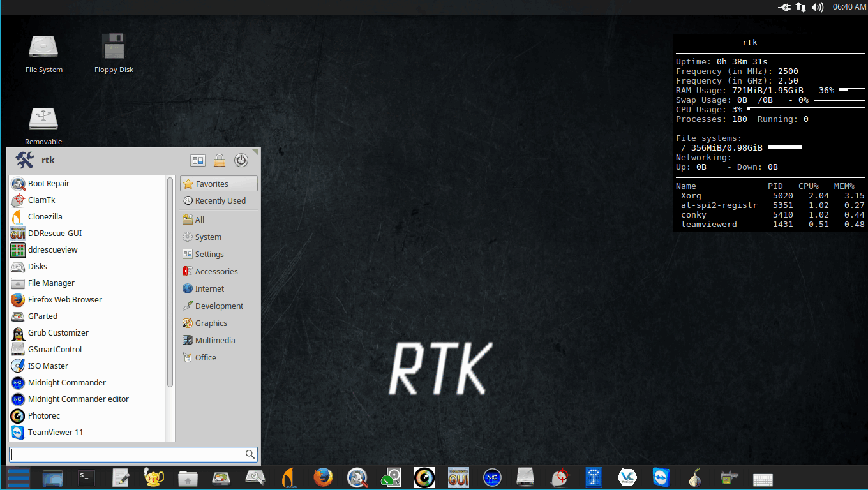Image resolution: width=868 pixels, height=490 pixels.
Task: Select the Removable drive desktop icon
Action: [x=43, y=126]
